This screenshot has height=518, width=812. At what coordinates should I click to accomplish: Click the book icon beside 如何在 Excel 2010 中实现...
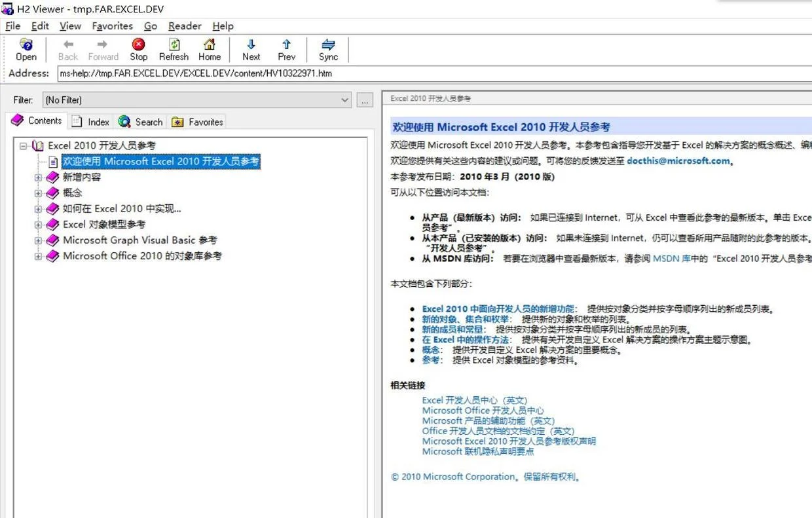click(x=53, y=209)
